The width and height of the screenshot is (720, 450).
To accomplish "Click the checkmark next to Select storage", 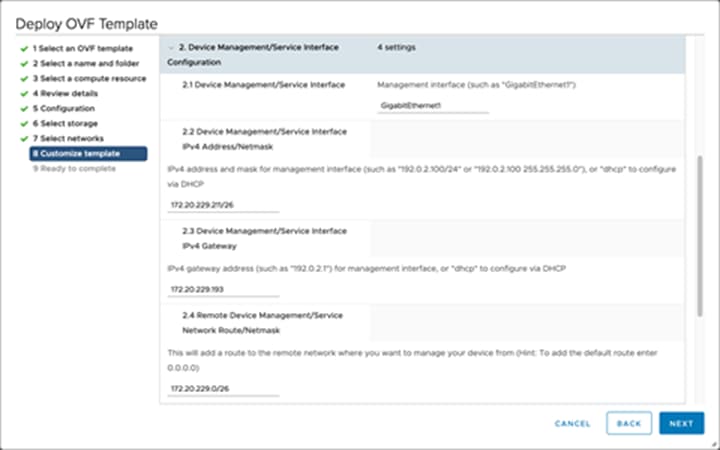I will (x=22, y=123).
